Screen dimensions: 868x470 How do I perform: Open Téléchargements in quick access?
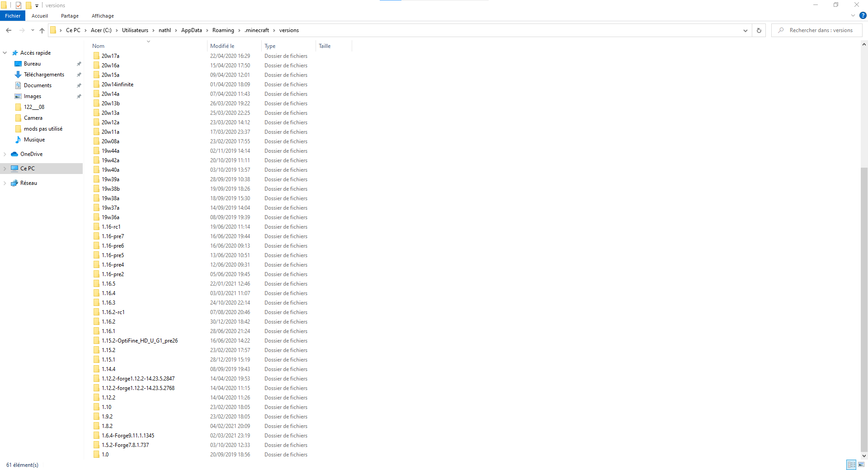pyautogui.click(x=44, y=75)
